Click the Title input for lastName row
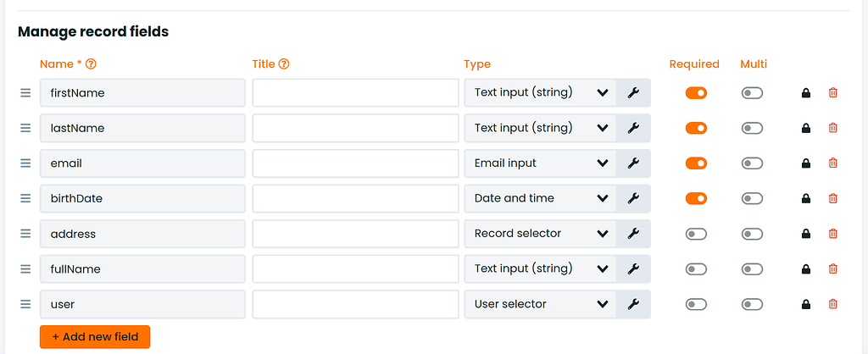The image size is (868, 354). pyautogui.click(x=355, y=128)
